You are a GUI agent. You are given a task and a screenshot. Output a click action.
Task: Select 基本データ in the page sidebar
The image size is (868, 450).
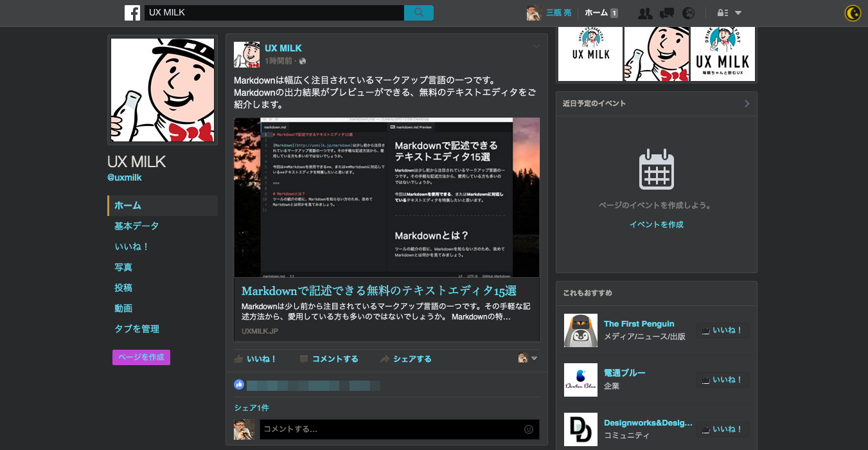(x=136, y=226)
